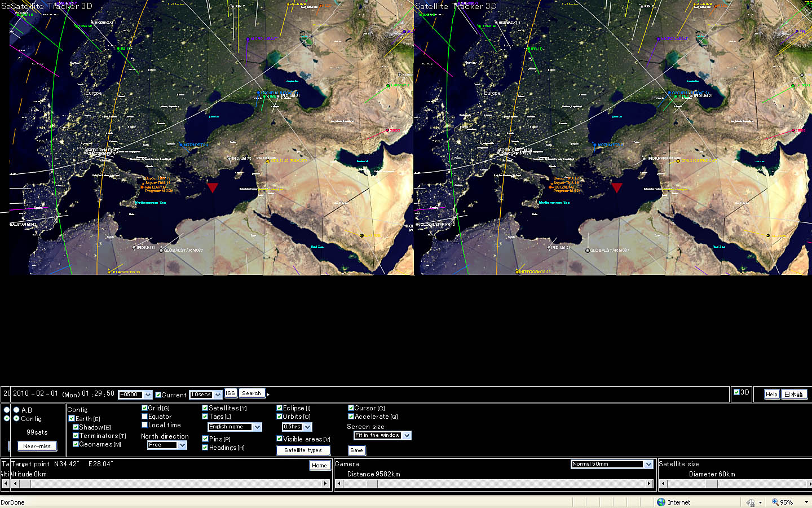Open the Help button

771,395
